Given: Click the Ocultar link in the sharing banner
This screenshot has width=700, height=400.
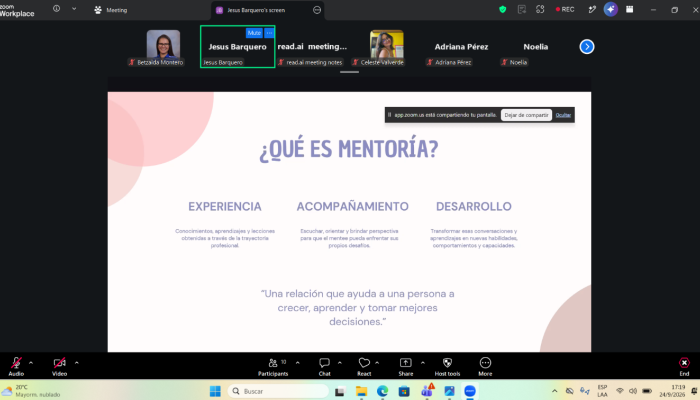Looking at the screenshot, I should tap(563, 115).
